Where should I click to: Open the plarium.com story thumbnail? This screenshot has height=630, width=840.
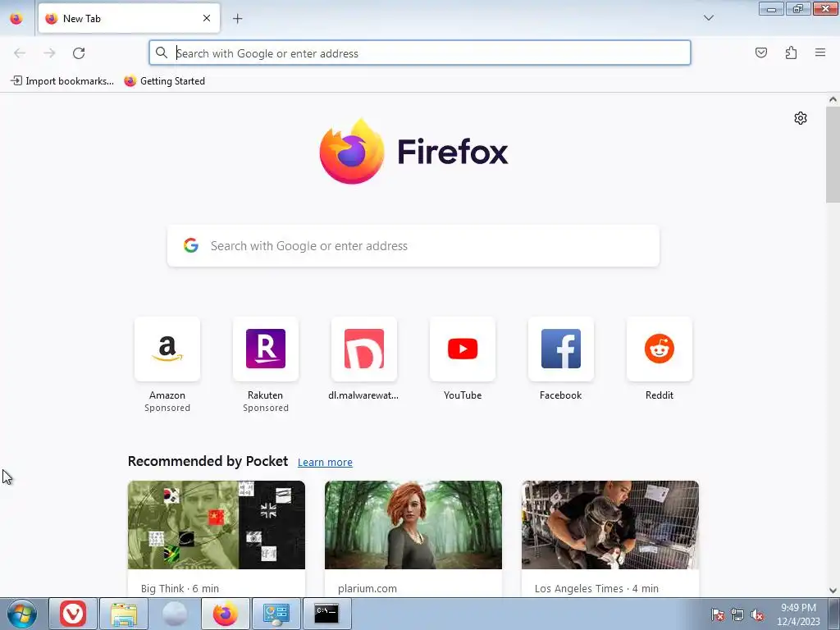click(x=413, y=525)
